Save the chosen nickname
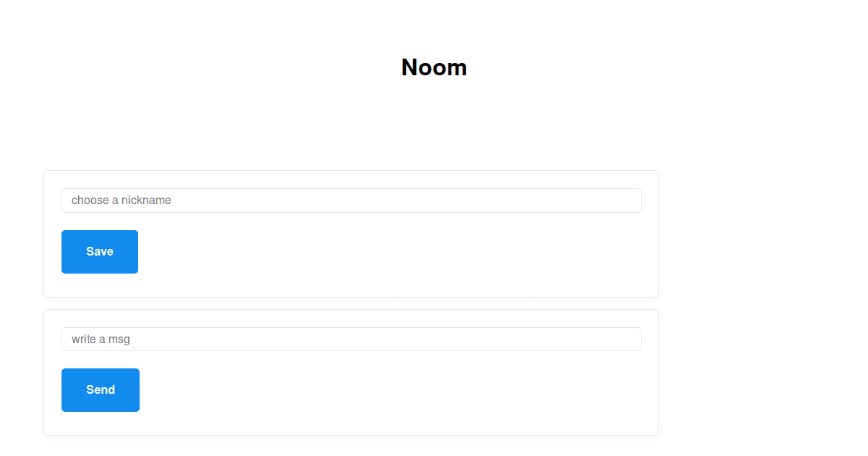The width and height of the screenshot is (868, 456). (100, 252)
